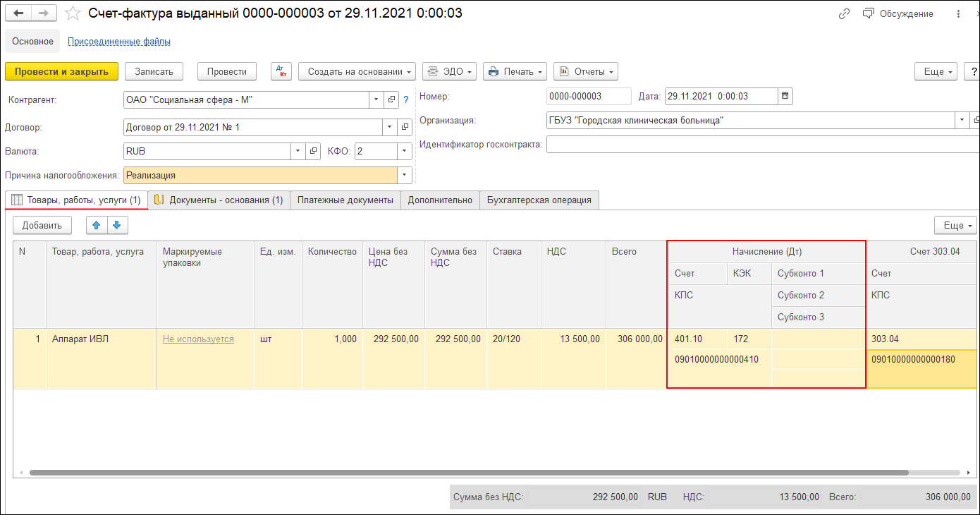980x515 pixels.
Task: Switch to Документы - основания (1) tab
Action: pos(219,200)
